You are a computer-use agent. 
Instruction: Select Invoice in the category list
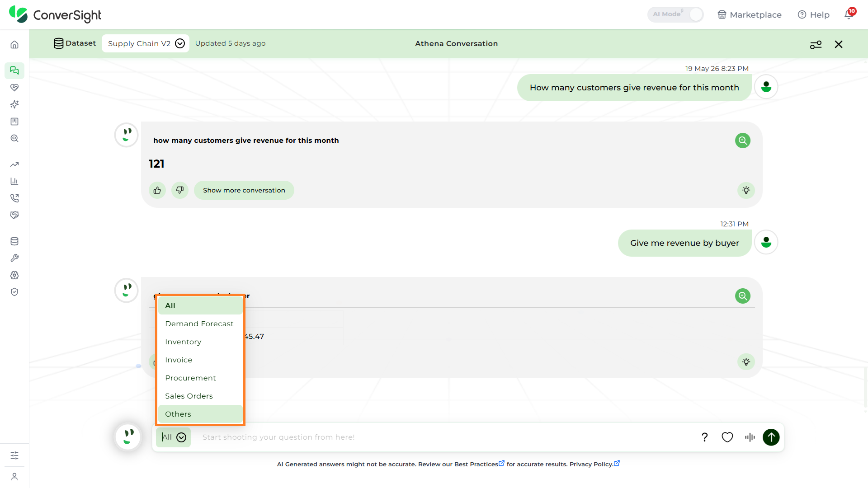tap(200, 360)
